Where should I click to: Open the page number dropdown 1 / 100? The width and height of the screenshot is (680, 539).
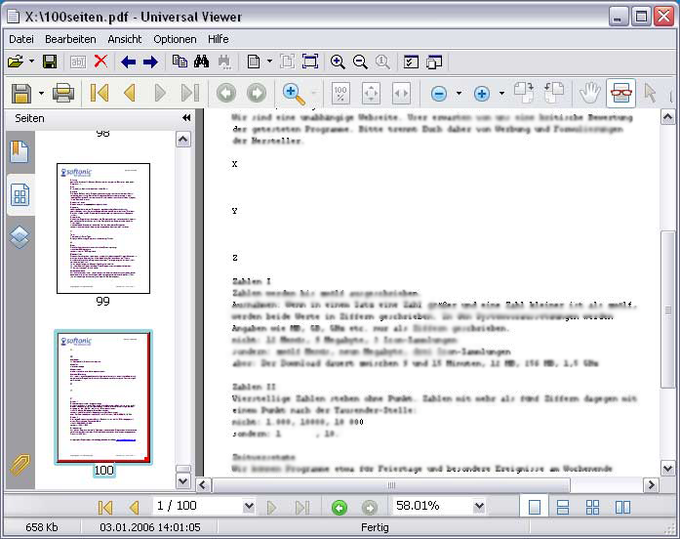click(249, 506)
